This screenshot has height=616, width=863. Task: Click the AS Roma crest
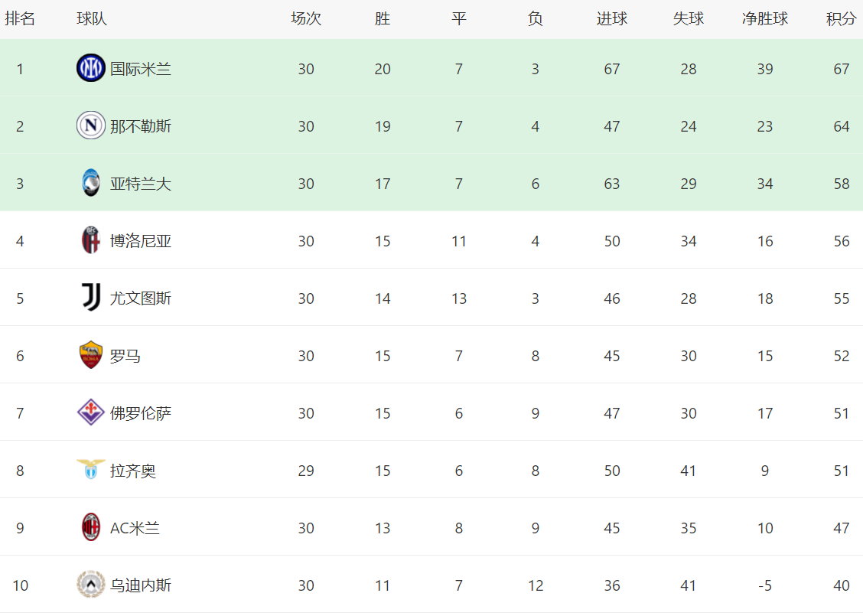pyautogui.click(x=91, y=356)
